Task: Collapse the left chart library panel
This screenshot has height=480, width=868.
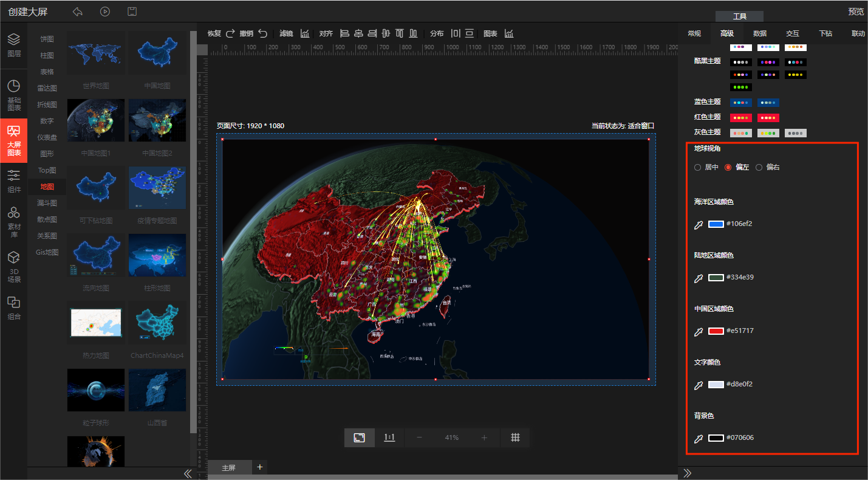Action: point(188,473)
